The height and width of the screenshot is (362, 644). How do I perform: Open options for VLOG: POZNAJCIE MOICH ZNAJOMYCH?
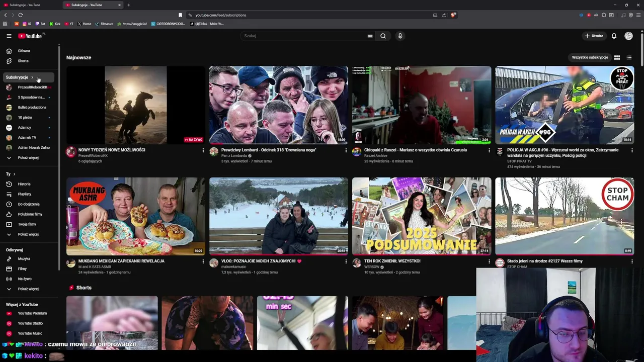click(x=346, y=261)
